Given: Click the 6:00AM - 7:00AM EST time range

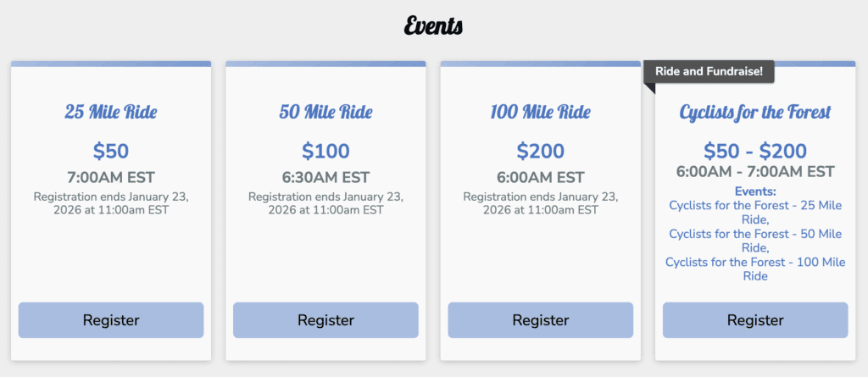Looking at the screenshot, I should pos(755,171).
